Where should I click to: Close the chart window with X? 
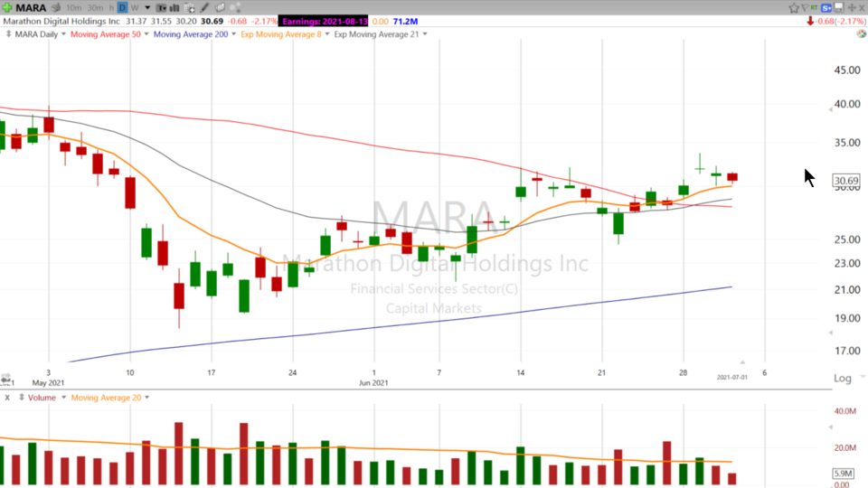(x=862, y=8)
